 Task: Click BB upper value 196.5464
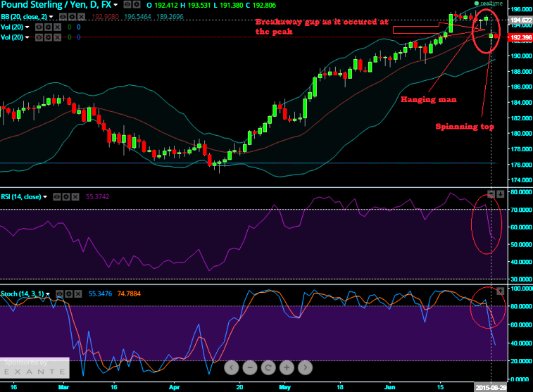pyautogui.click(x=137, y=17)
